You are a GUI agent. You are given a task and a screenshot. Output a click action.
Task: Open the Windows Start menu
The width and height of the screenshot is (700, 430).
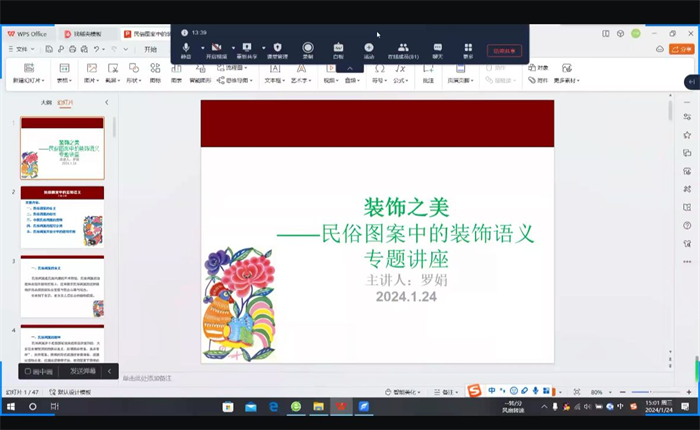(x=10, y=407)
